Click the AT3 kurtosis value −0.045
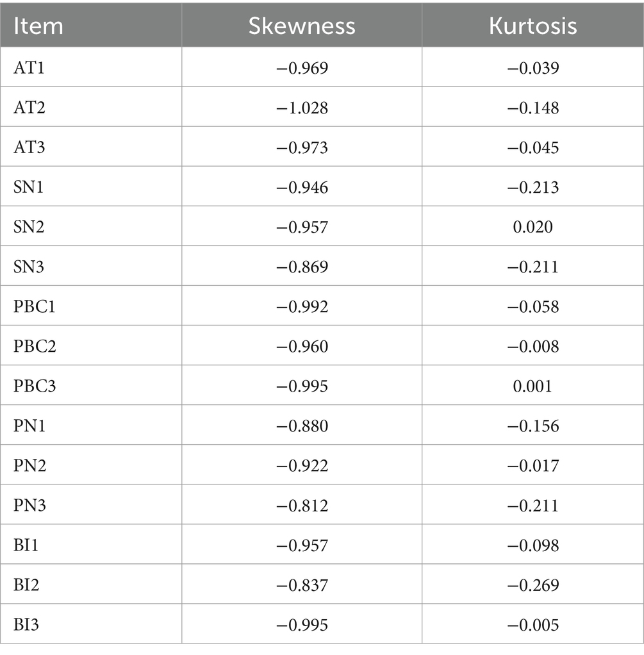The image size is (644, 655). click(533, 147)
